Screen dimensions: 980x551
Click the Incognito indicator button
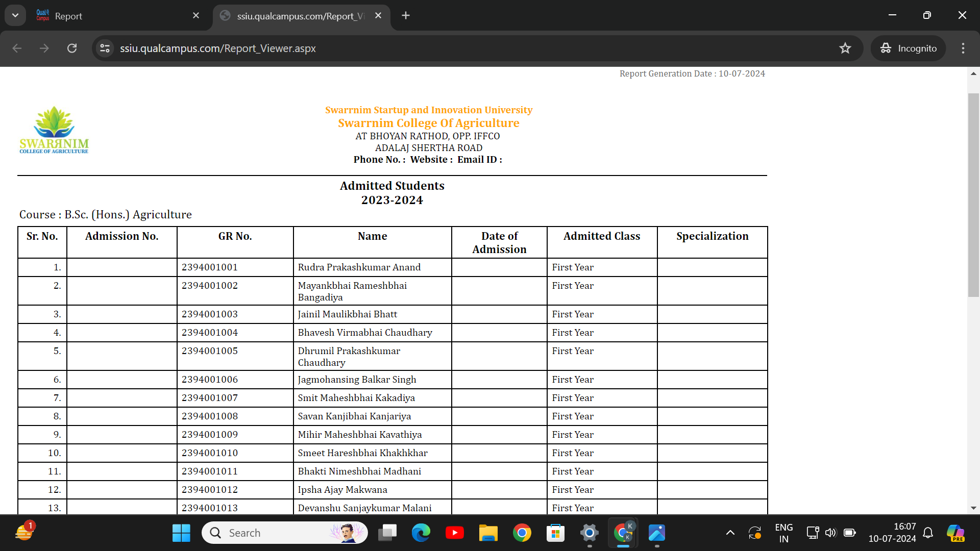909,48
